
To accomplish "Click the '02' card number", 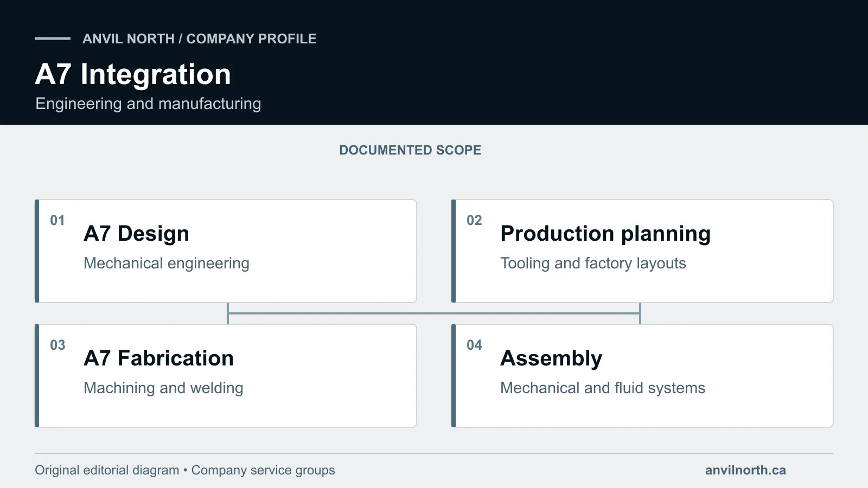I will pyautogui.click(x=474, y=221).
